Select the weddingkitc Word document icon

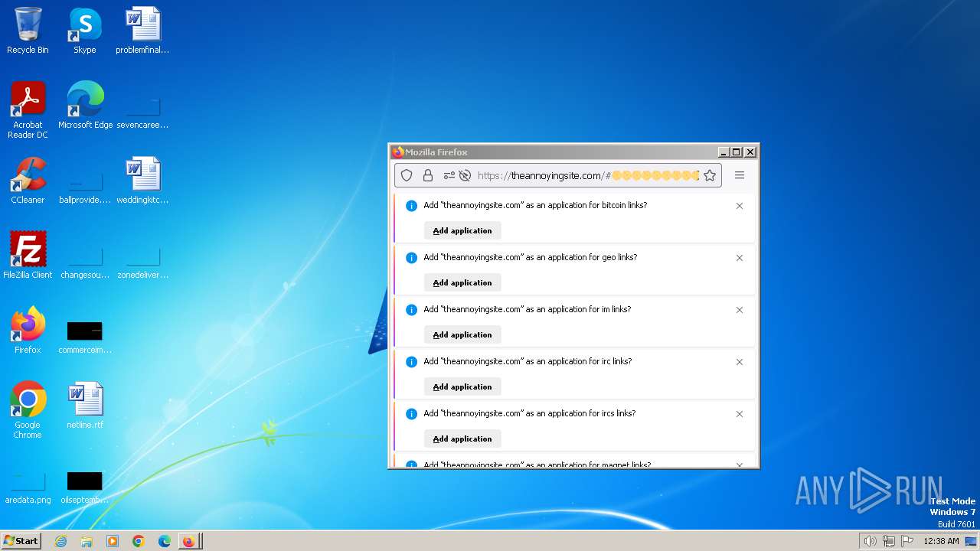point(142,181)
